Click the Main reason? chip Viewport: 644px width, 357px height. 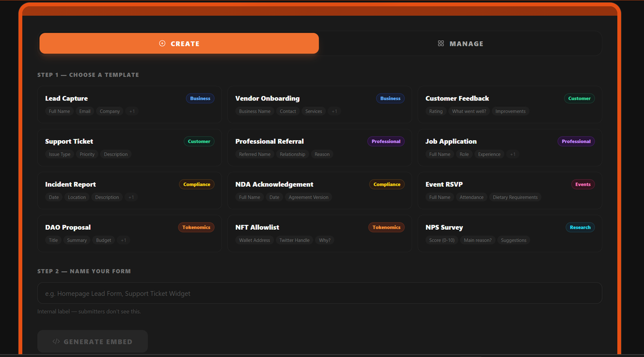pyautogui.click(x=477, y=240)
